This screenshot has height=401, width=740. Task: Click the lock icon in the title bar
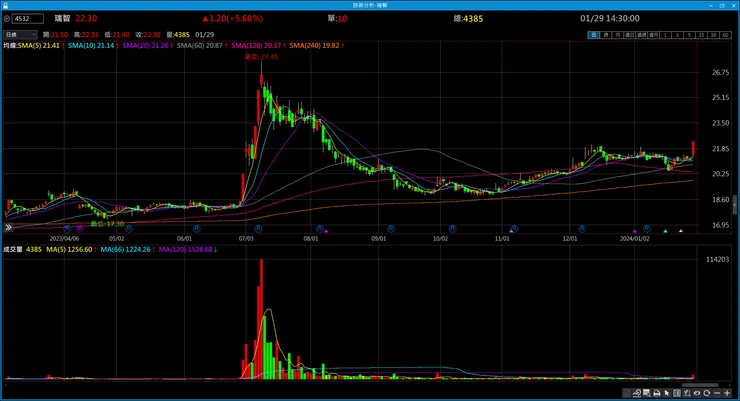tap(5, 5)
